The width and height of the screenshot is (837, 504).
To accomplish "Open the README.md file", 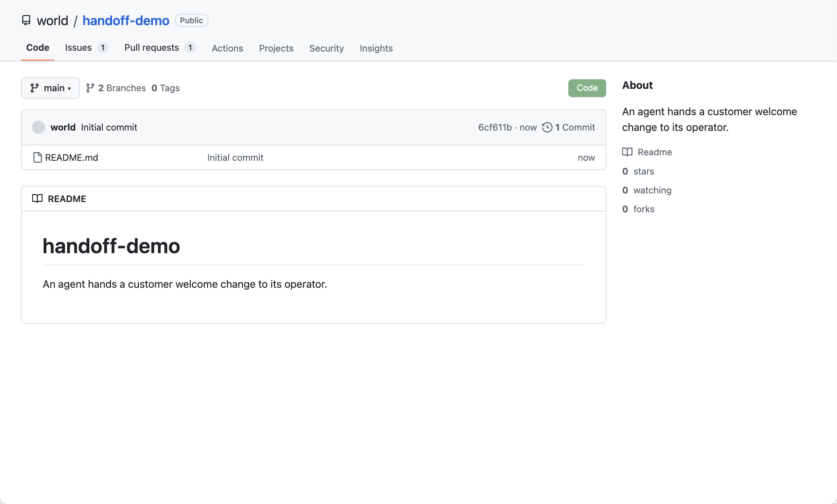I will coord(72,158).
